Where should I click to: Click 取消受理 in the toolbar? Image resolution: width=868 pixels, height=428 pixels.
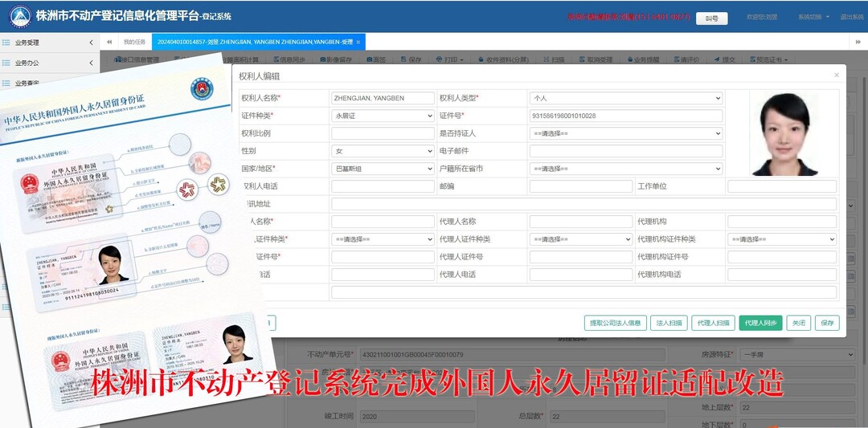coord(596,59)
